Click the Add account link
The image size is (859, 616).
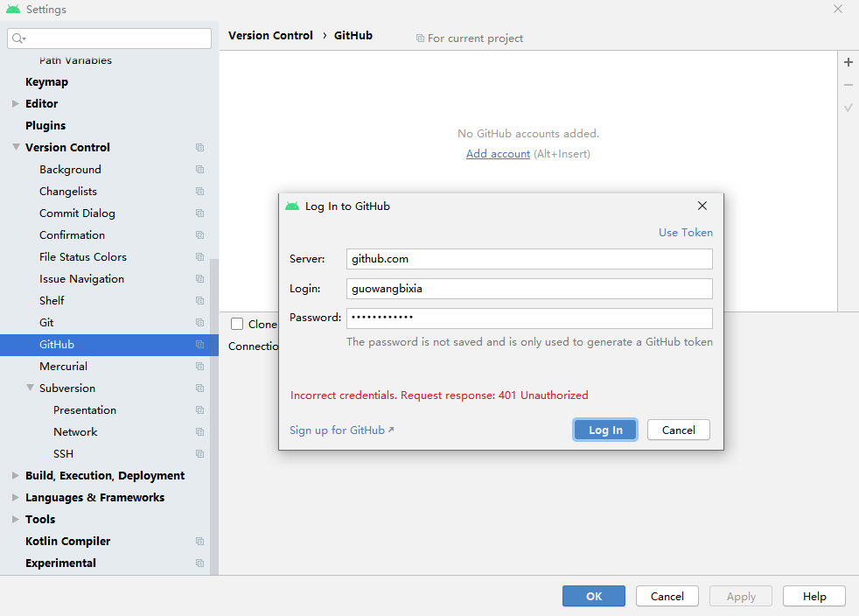pos(498,154)
